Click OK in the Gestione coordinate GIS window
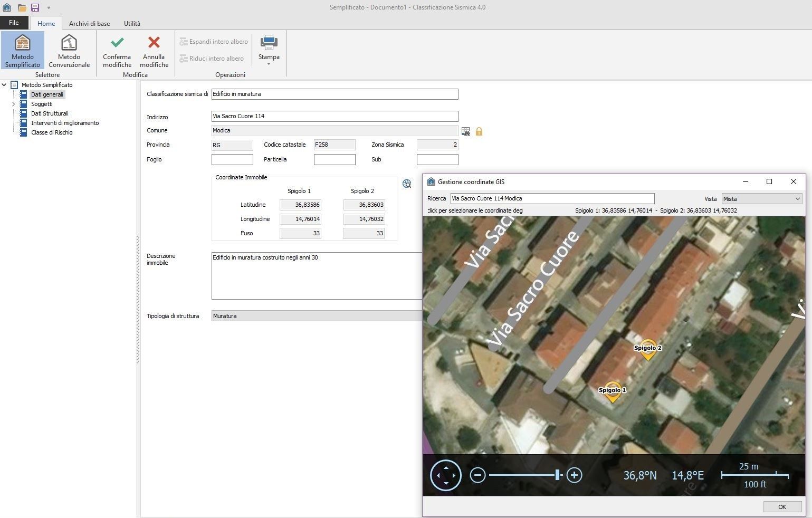Viewport: 812px width, 518px height. click(782, 506)
